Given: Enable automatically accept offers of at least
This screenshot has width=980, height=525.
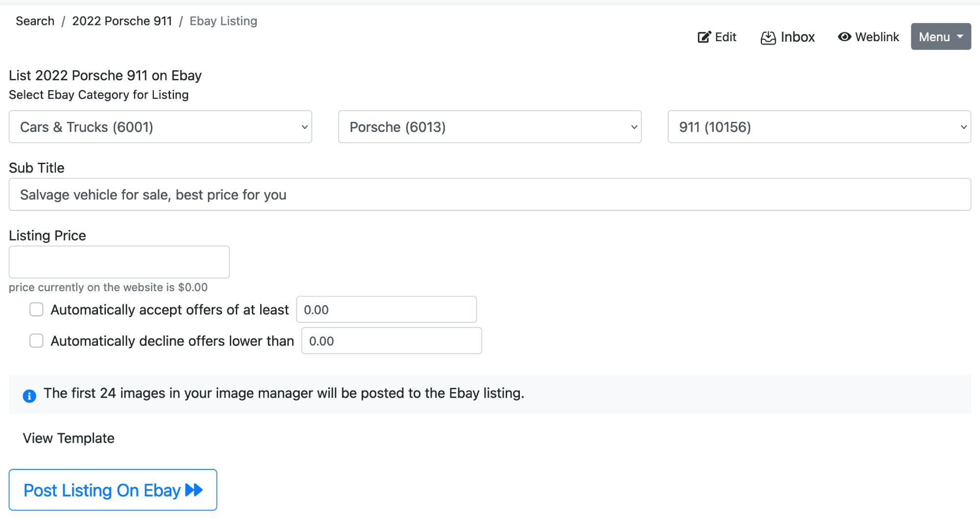Looking at the screenshot, I should pyautogui.click(x=36, y=309).
